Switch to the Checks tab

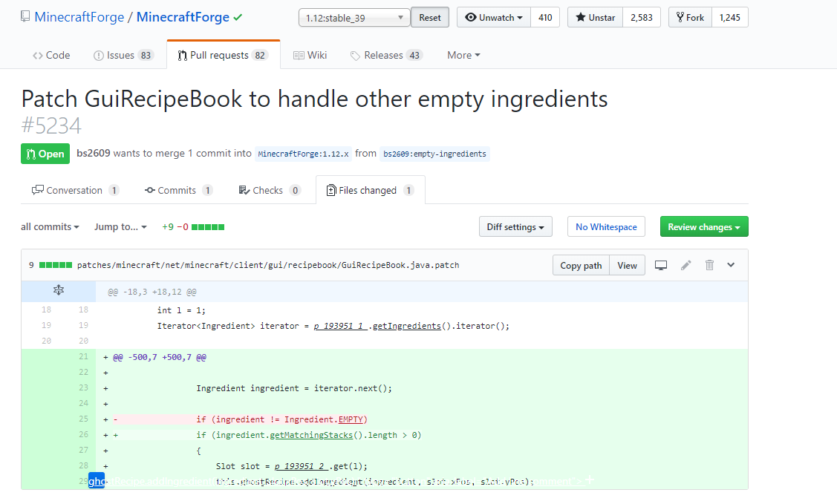pos(270,191)
